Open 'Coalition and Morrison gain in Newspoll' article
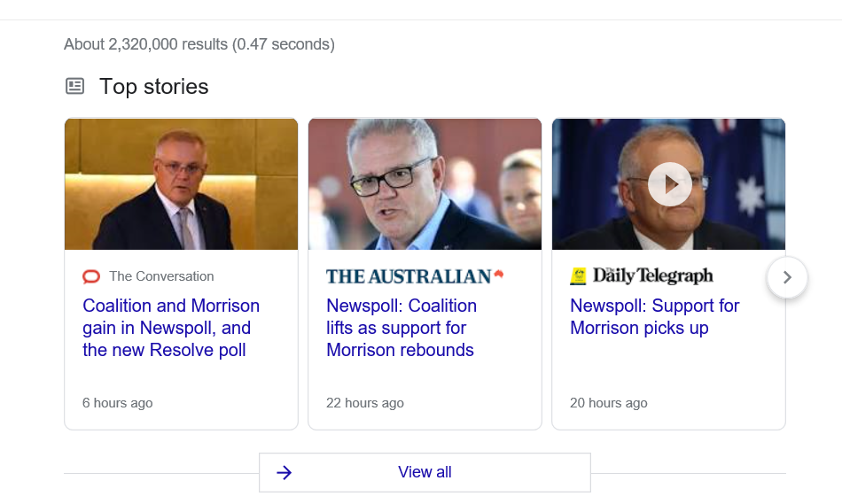 pos(171,328)
